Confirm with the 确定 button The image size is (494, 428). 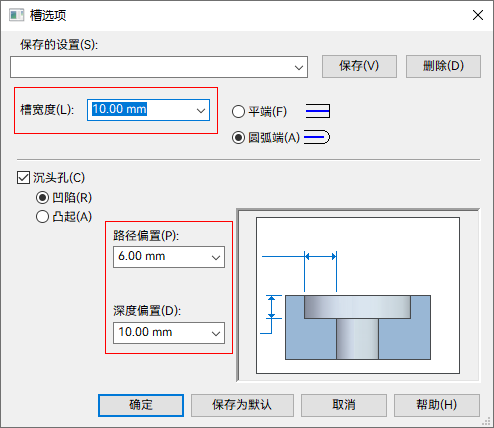tap(141, 405)
